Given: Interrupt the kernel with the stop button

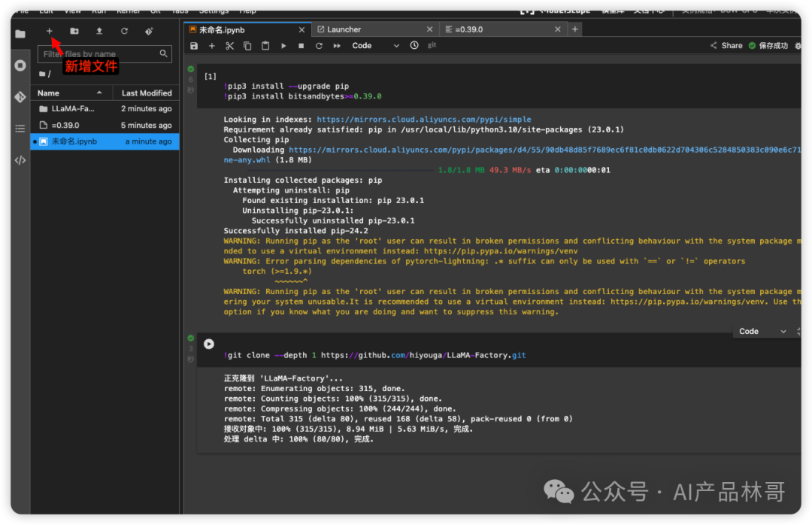Looking at the screenshot, I should [x=301, y=46].
